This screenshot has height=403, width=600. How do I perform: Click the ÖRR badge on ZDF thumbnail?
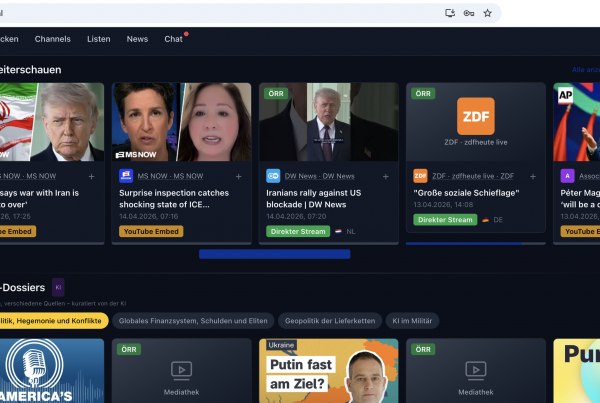pyautogui.click(x=423, y=93)
